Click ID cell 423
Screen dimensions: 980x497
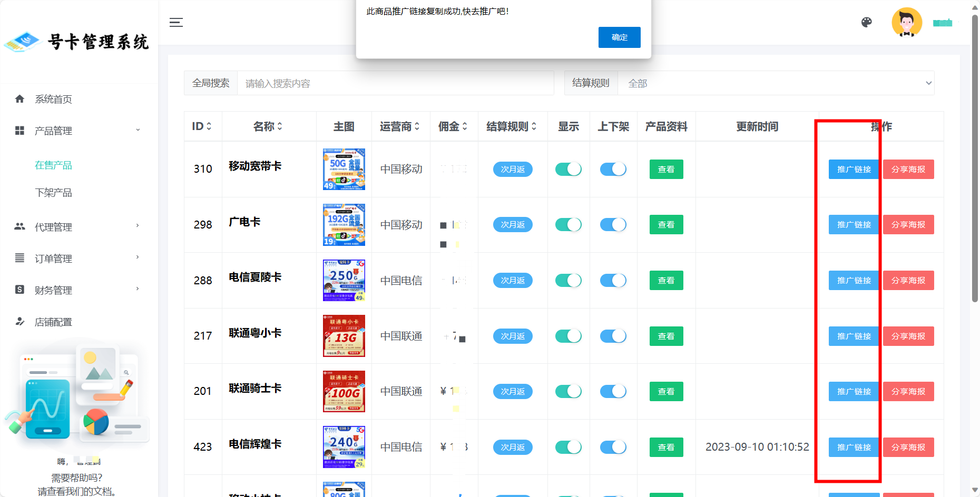[x=203, y=447]
